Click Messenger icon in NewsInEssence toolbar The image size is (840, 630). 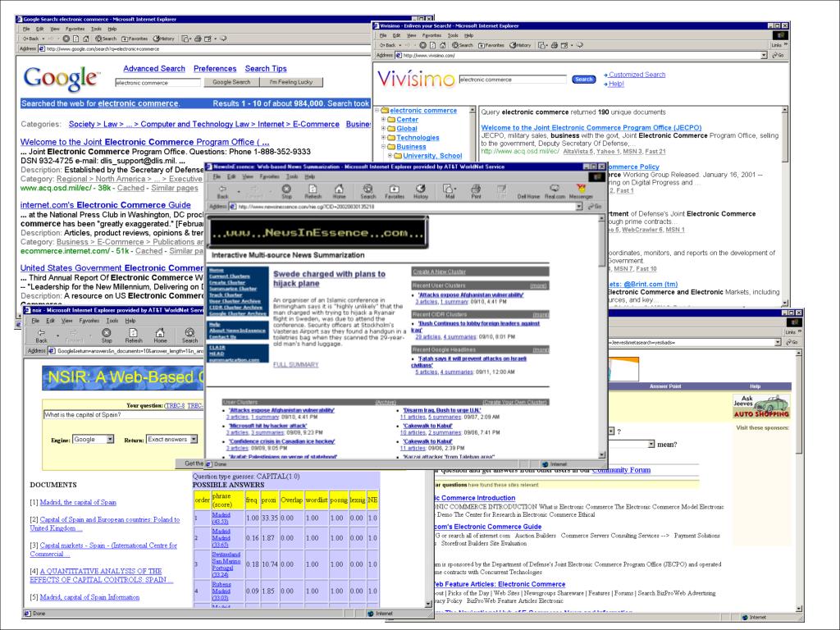pyautogui.click(x=581, y=189)
